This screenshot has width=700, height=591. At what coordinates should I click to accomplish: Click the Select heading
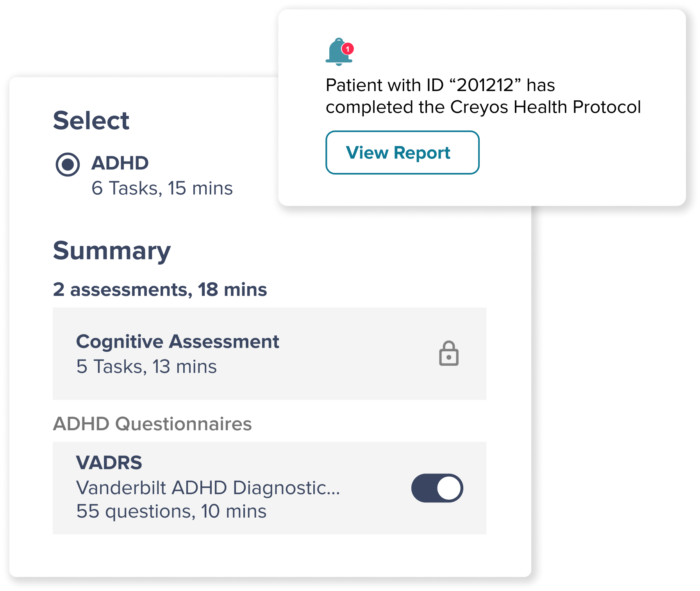click(x=91, y=120)
